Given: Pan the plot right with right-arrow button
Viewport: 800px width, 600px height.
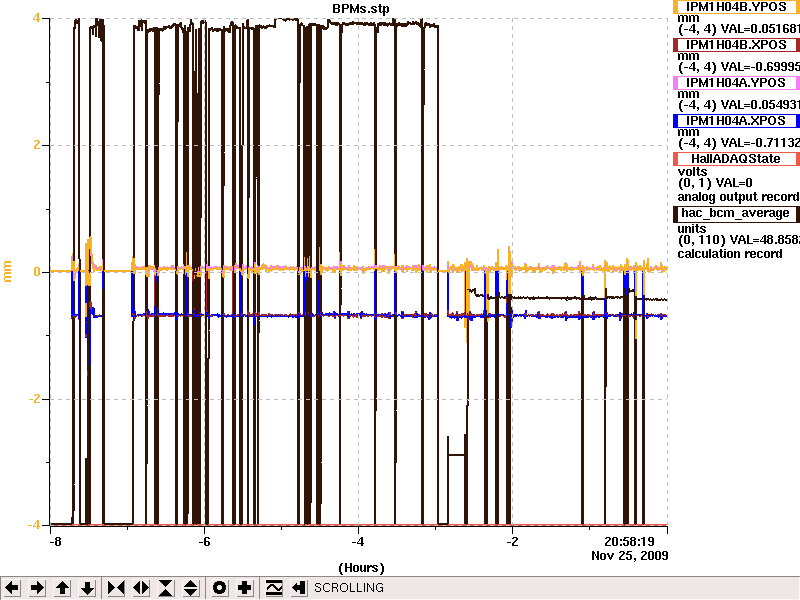Looking at the screenshot, I should (37, 588).
